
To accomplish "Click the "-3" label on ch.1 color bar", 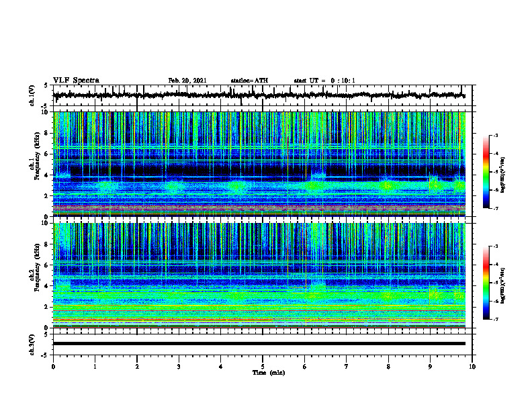I will [495, 136].
